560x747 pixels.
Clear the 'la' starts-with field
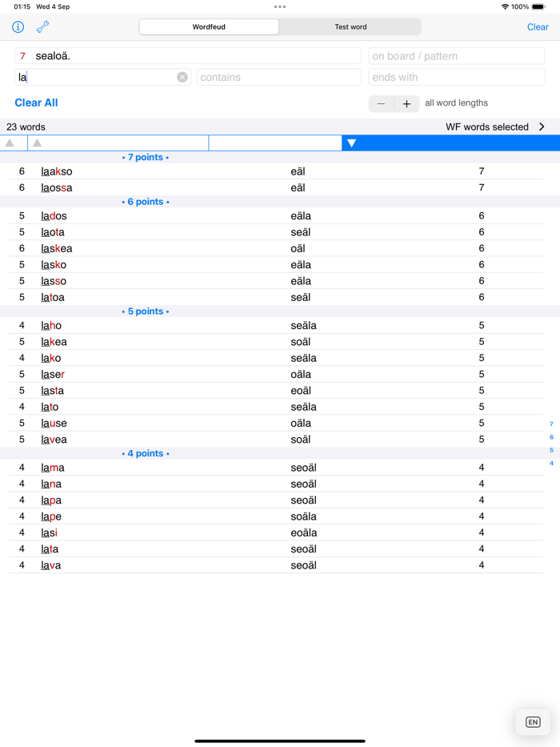click(182, 77)
